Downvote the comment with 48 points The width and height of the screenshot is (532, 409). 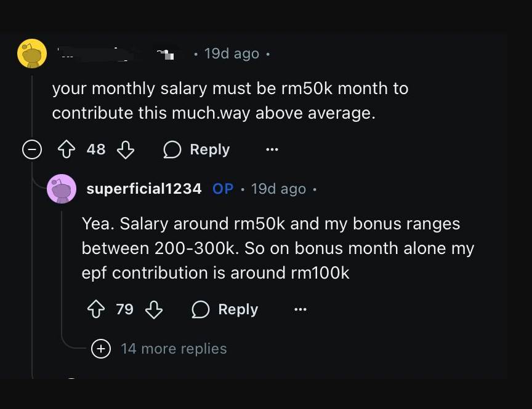click(126, 149)
